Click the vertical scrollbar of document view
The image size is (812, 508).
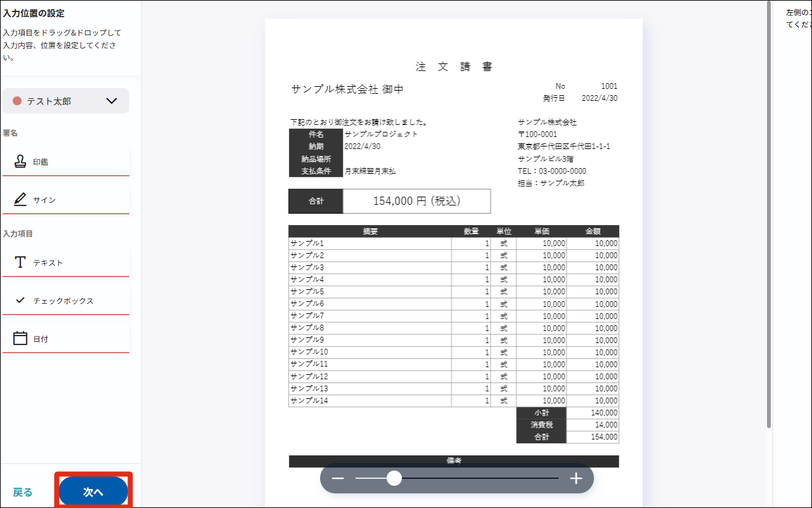[x=770, y=216]
